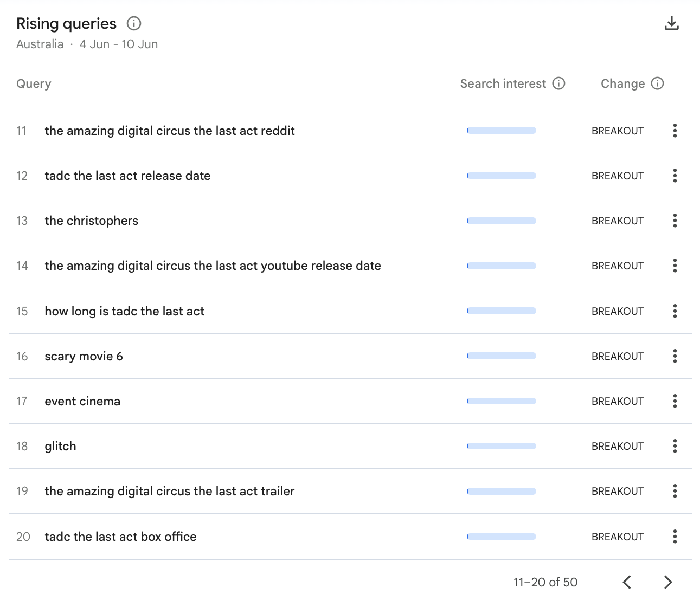The height and width of the screenshot is (607, 700).
Task: Click rank number 20
Action: [23, 537]
